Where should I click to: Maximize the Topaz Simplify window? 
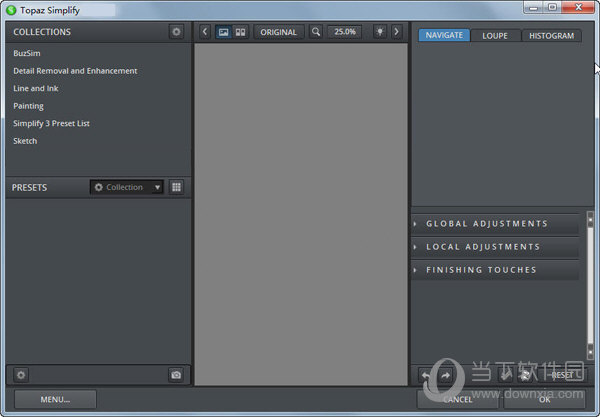[552, 7]
